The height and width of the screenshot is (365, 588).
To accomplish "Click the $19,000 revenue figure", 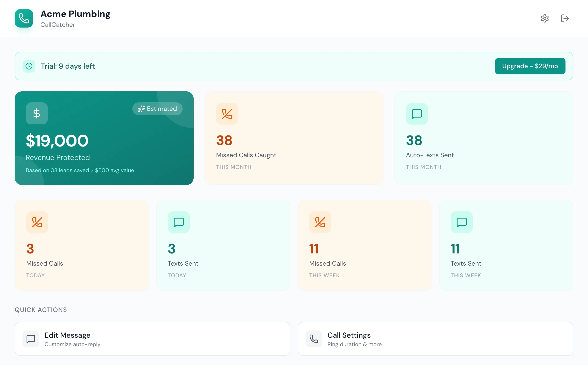I will [57, 141].
